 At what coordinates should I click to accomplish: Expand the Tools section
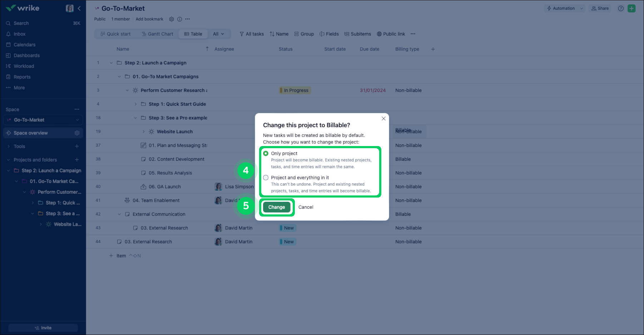pyautogui.click(x=9, y=146)
